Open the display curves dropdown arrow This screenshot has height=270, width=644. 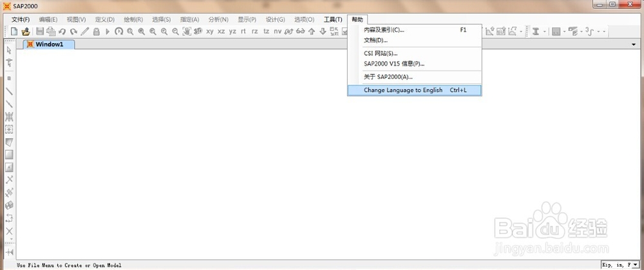pos(599,31)
